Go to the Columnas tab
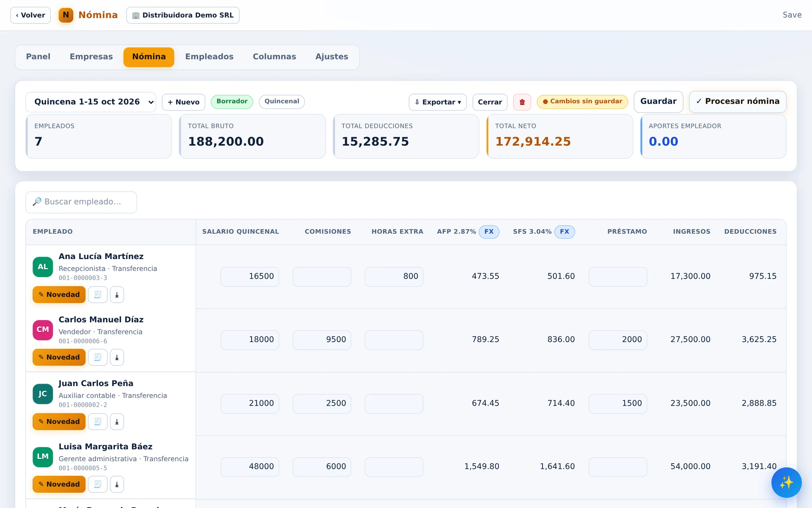The height and width of the screenshot is (508, 812). [x=274, y=57]
